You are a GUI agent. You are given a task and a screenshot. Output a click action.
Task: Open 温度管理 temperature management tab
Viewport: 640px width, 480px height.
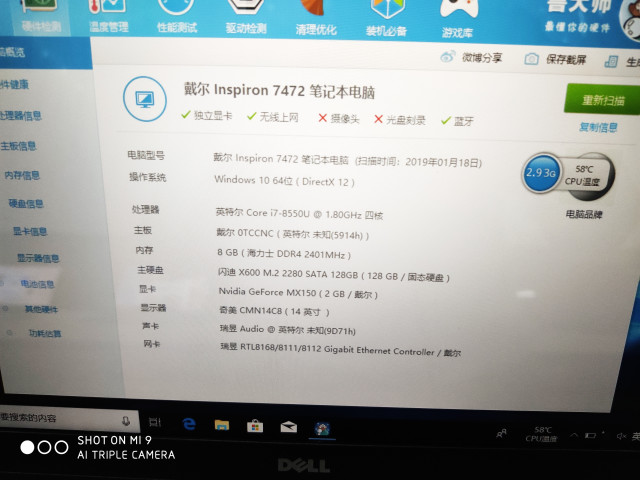(109, 17)
